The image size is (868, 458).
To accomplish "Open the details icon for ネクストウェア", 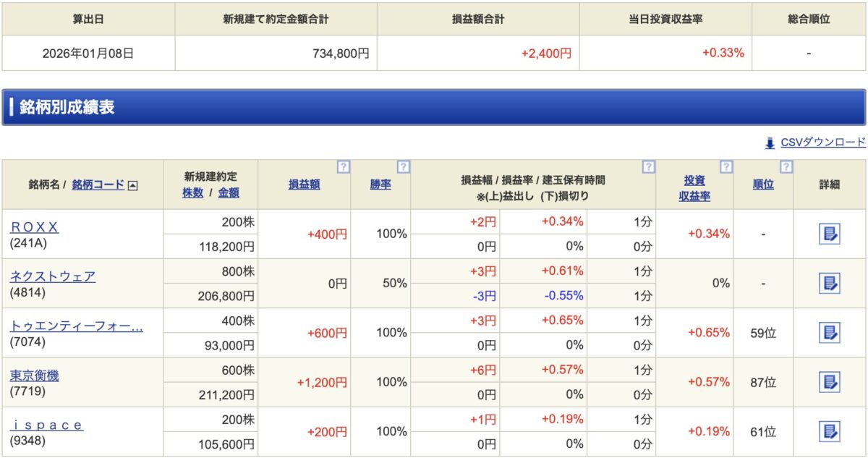I will coord(829,284).
